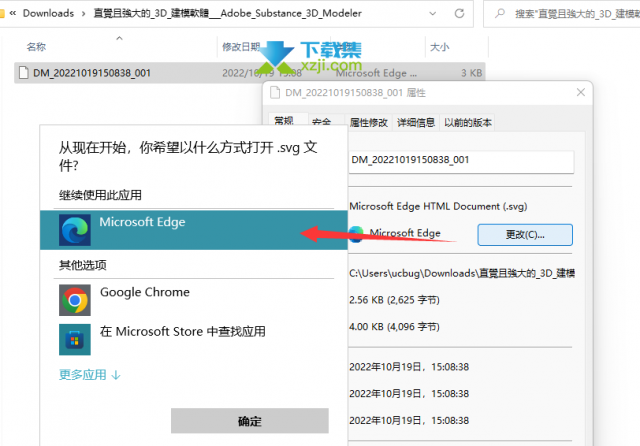Click the refresh icon in the address bar
Image resolution: width=640 pixels, height=446 pixels.
pyautogui.click(x=459, y=13)
